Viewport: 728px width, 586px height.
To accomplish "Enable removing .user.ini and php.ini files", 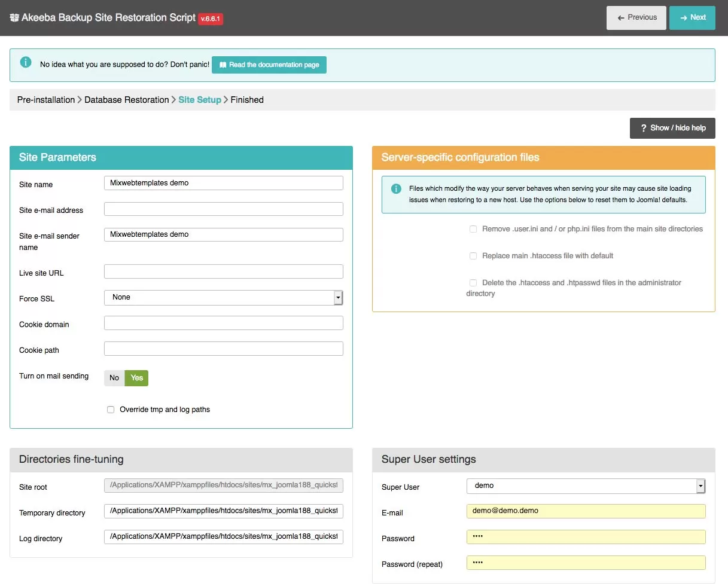I will tap(473, 228).
